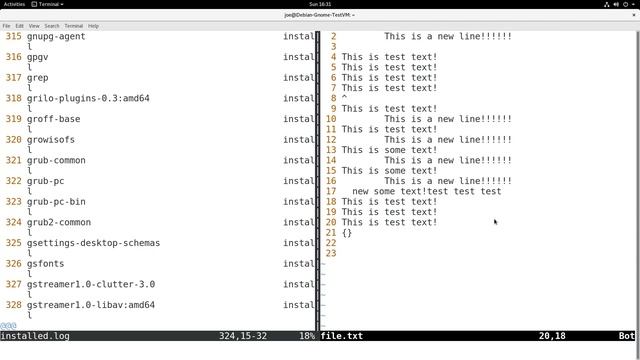Click gstreamer1.0-libav:amd64 on line 328
This screenshot has width=640, height=360.
91,305
